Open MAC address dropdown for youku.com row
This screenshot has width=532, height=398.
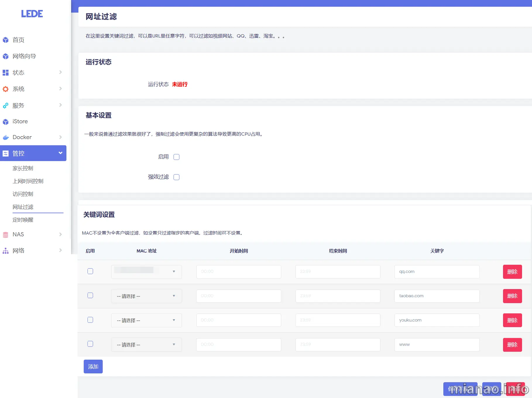coord(146,320)
